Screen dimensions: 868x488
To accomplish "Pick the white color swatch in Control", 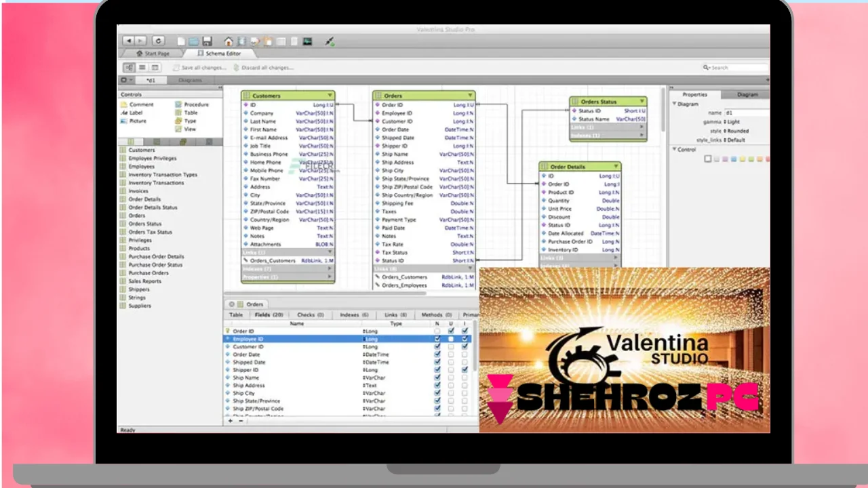I will tap(708, 159).
